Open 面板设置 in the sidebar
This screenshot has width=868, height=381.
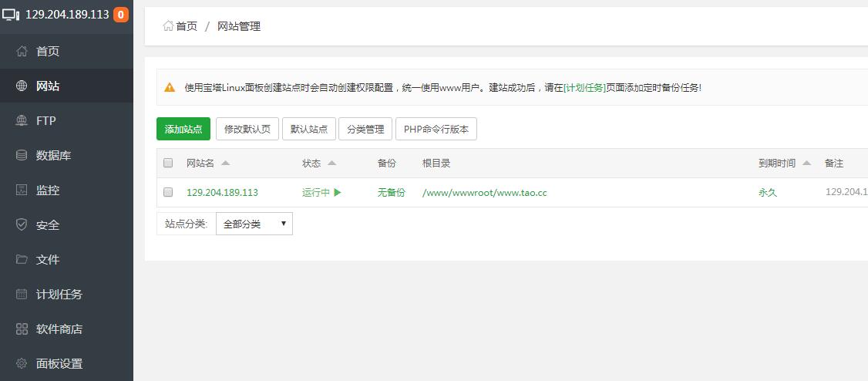coord(59,364)
